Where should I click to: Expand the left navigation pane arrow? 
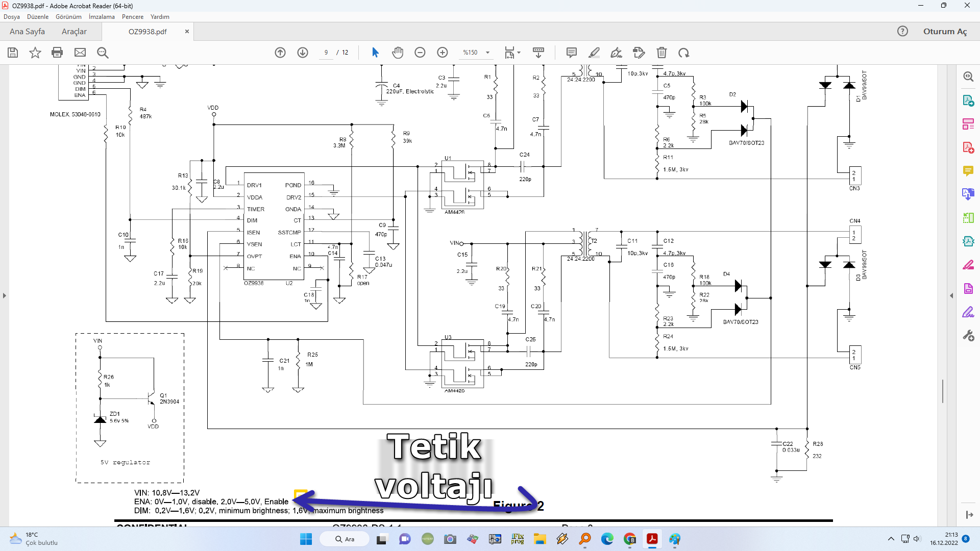pos(5,295)
